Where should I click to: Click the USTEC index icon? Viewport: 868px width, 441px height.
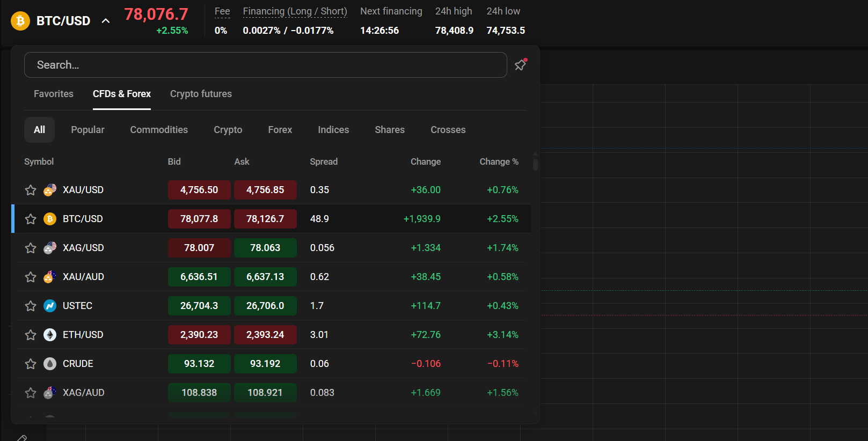(x=50, y=306)
